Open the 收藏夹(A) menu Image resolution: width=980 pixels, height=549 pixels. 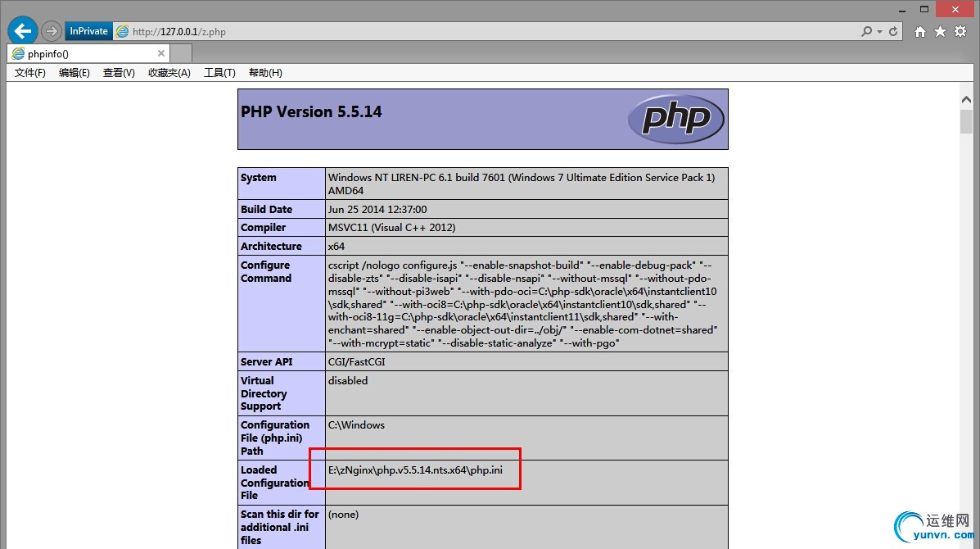[x=169, y=73]
